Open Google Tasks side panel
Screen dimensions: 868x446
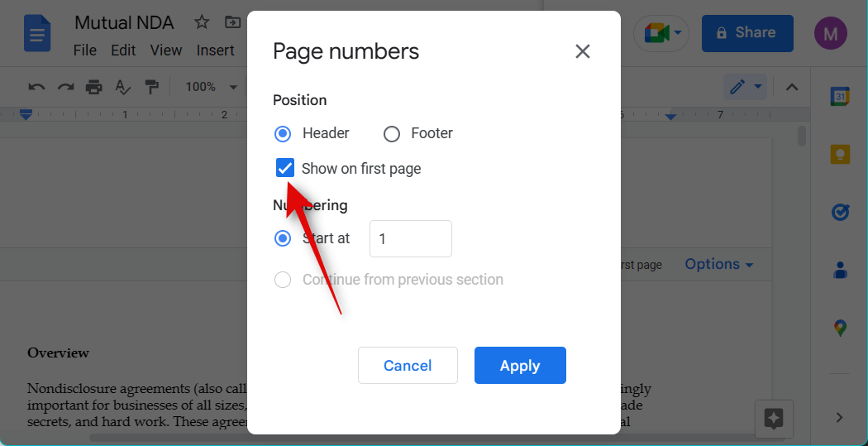pyautogui.click(x=840, y=213)
